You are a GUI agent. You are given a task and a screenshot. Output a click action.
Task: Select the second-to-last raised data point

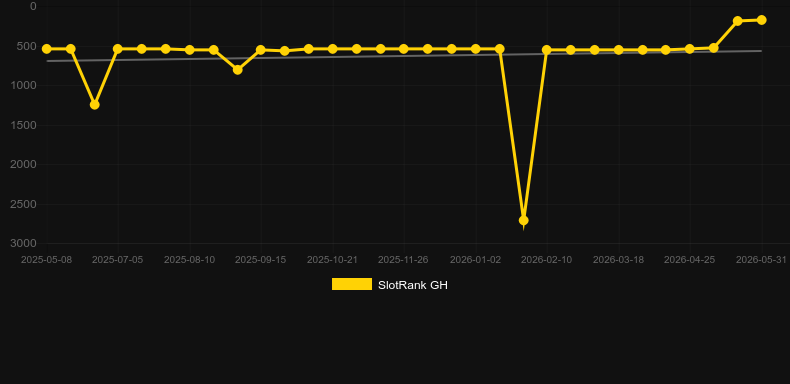(738, 21)
